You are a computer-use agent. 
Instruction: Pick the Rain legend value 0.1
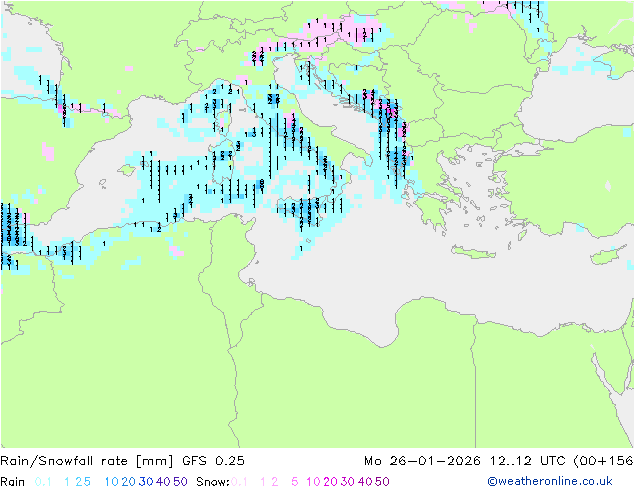[x=43, y=482]
